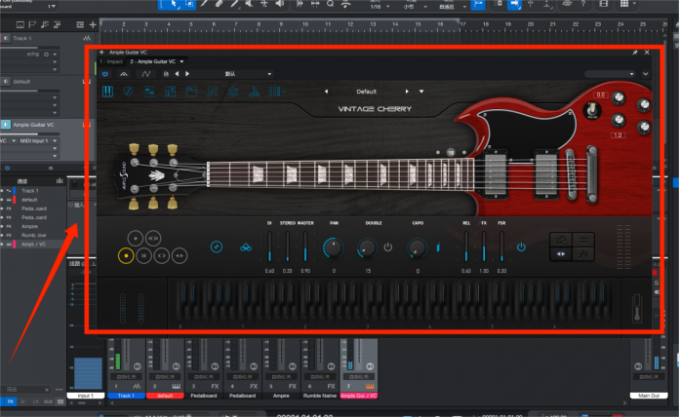This screenshot has height=417, width=680.
Task: Pin the Ample Guitar VC plugin window
Action: [x=634, y=51]
